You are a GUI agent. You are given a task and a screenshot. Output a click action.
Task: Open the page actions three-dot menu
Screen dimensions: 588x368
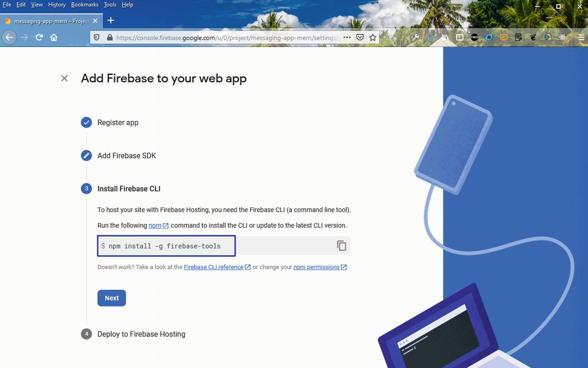click(x=347, y=37)
